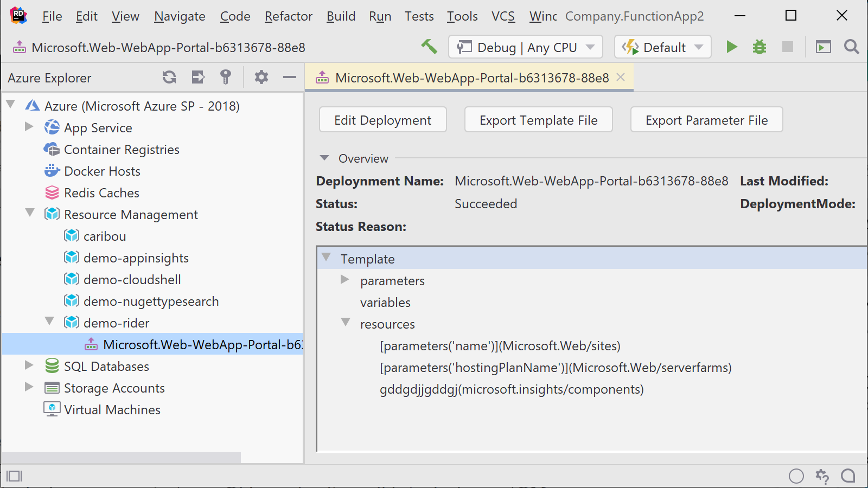Click the App Service node icon
868x488 pixels.
(x=52, y=127)
